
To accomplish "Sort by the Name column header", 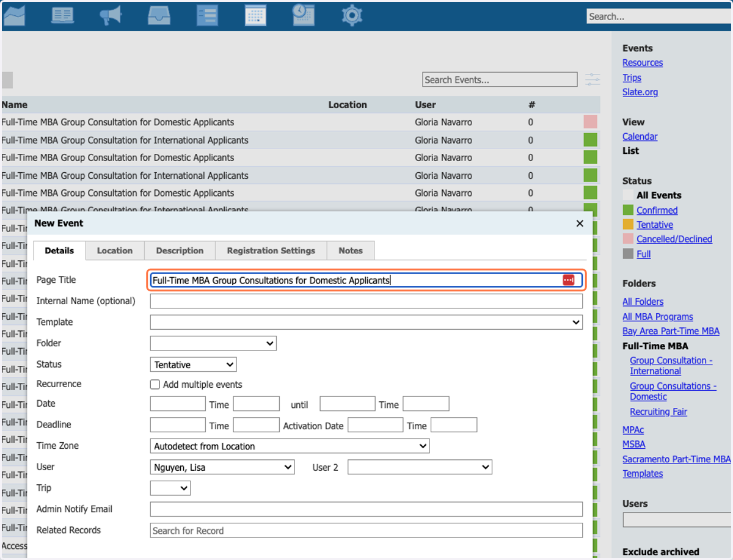I will click(x=15, y=105).
